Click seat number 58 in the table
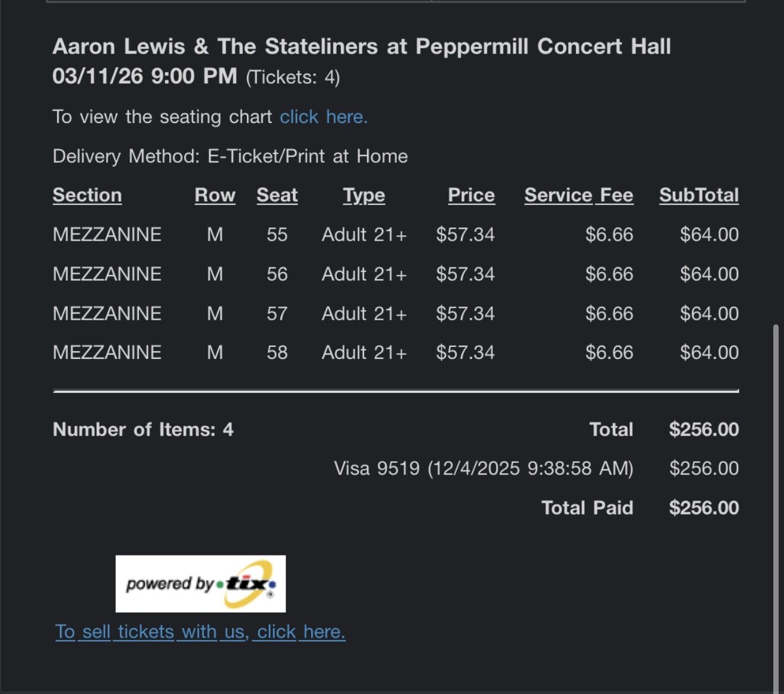Image resolution: width=784 pixels, height=694 pixels. pyautogui.click(x=277, y=352)
